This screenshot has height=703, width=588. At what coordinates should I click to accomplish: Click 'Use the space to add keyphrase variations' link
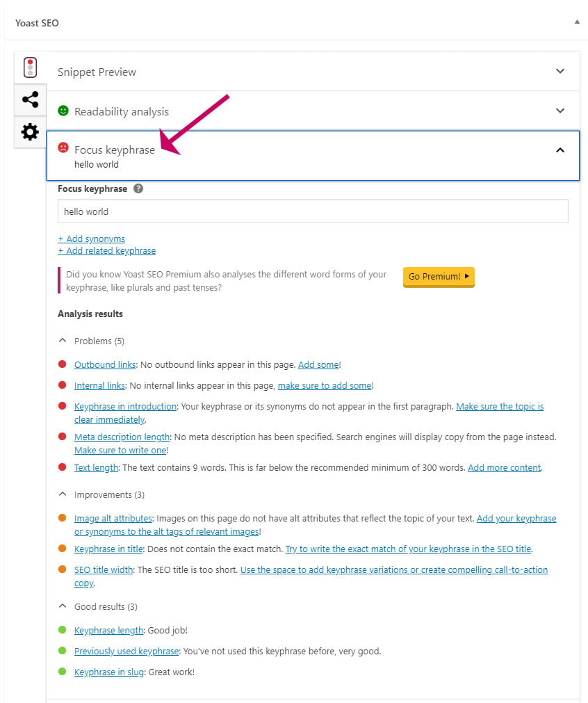point(394,570)
